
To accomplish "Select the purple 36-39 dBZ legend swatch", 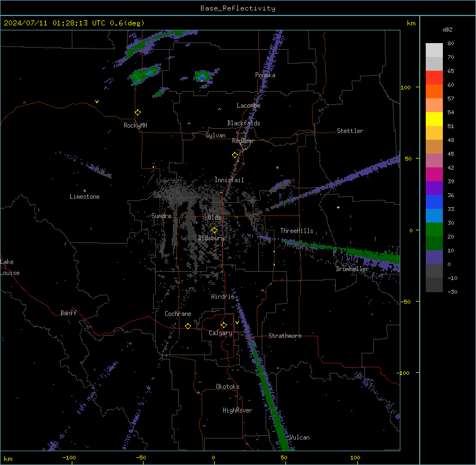I will pos(434,188).
